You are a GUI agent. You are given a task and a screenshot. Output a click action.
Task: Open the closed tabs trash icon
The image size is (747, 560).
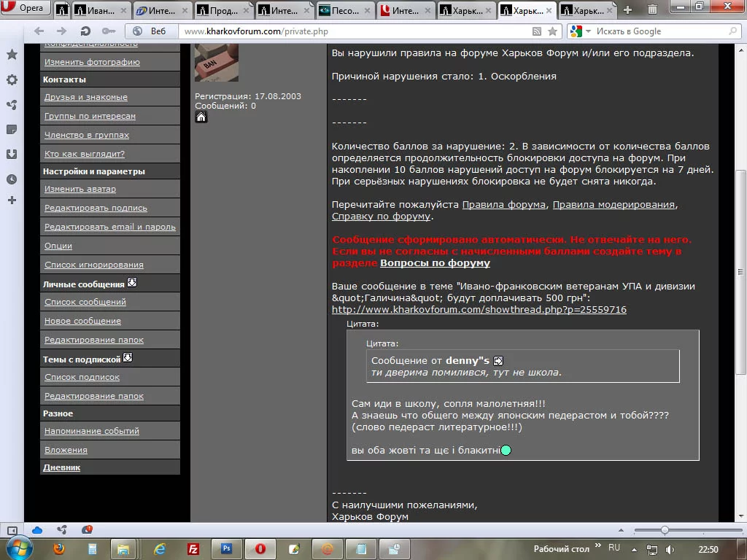click(x=653, y=9)
